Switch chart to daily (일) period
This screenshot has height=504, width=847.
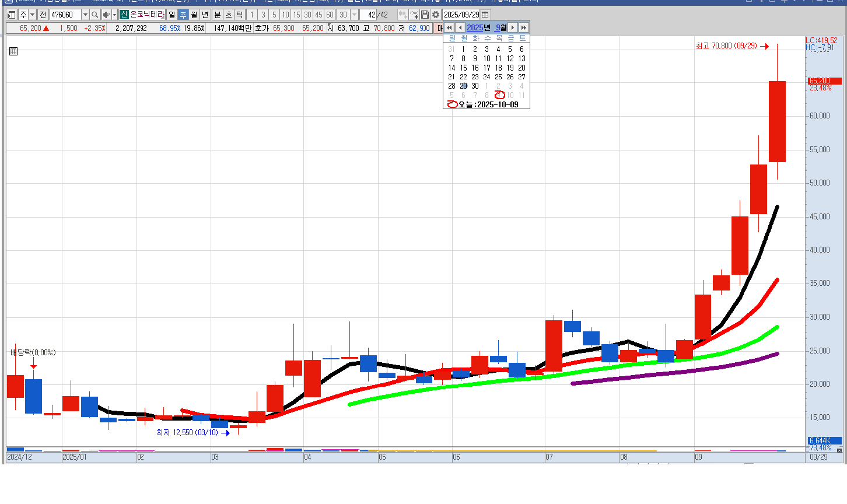coord(172,15)
